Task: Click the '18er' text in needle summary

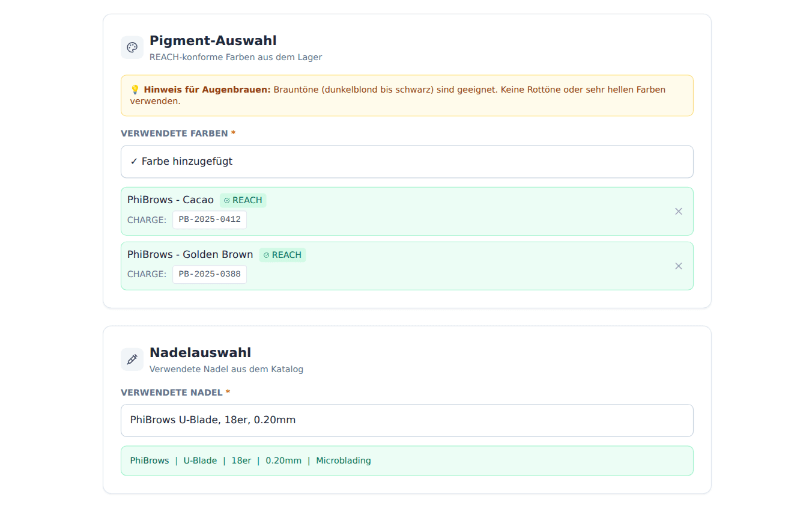Action: click(x=241, y=461)
